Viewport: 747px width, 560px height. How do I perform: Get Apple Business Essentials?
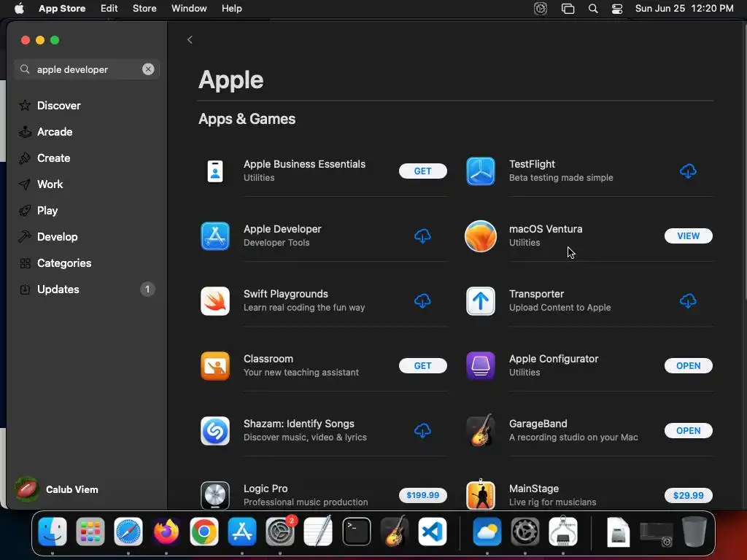click(x=422, y=171)
